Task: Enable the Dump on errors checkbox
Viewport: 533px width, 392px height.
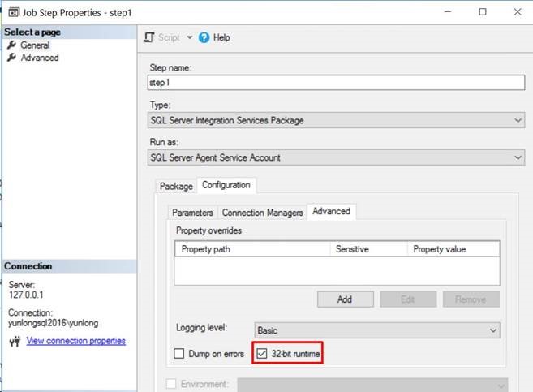Action: click(x=181, y=354)
